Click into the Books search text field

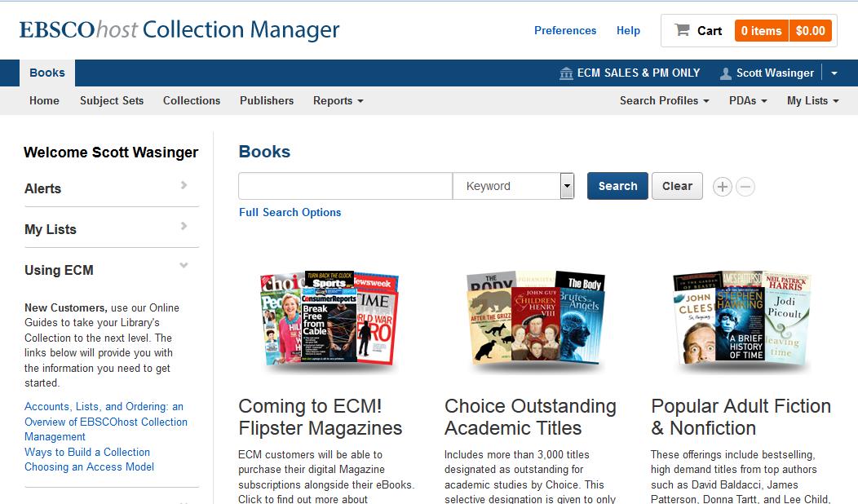point(345,186)
